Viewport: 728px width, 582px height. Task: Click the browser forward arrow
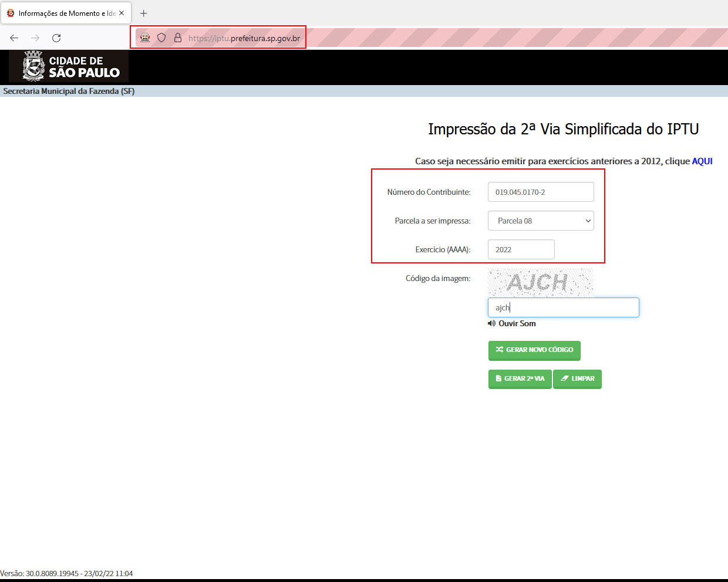click(x=35, y=38)
